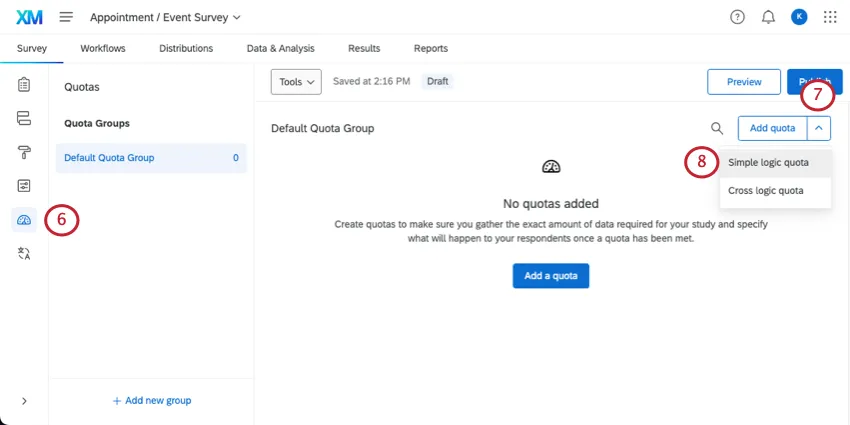Open user account avatar menu
Viewport: 850px width, 425px height.
tap(798, 17)
